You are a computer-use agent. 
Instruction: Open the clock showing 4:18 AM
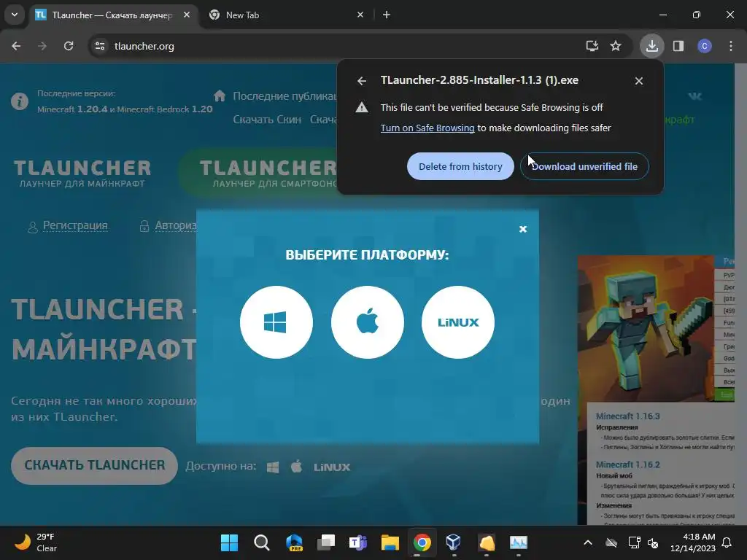tap(693, 542)
